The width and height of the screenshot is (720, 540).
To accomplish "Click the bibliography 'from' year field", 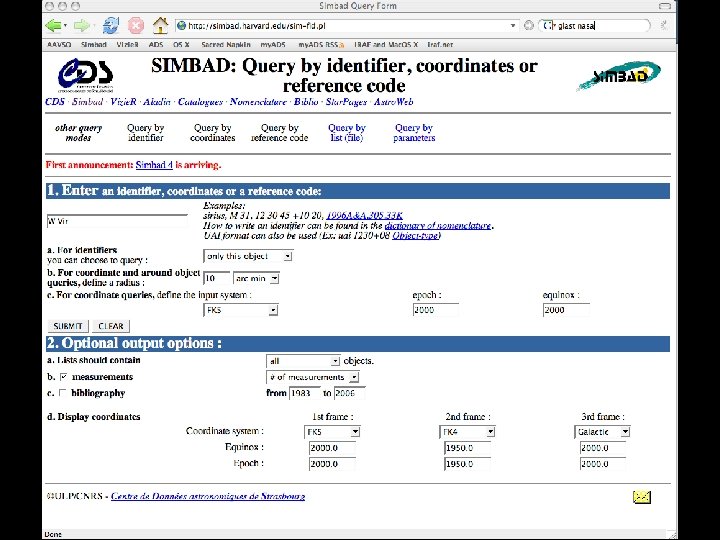I will (304, 393).
